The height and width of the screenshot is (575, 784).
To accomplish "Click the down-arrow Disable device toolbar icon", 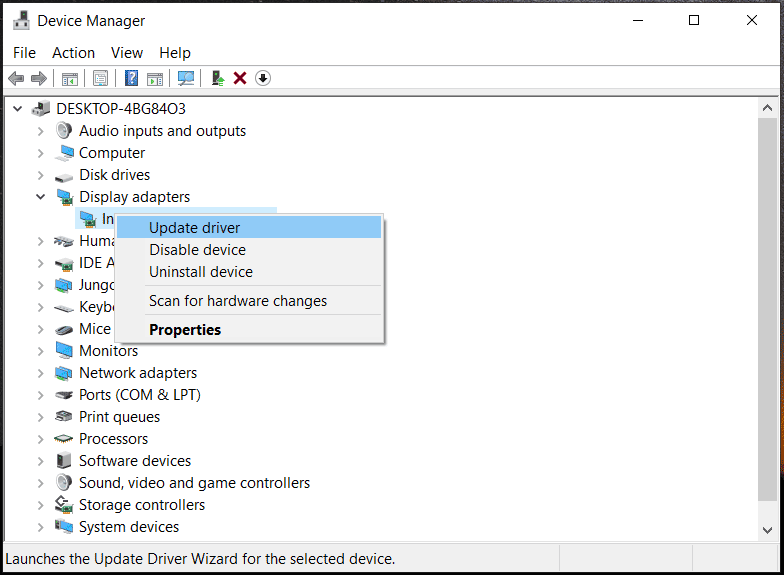I will (x=263, y=78).
